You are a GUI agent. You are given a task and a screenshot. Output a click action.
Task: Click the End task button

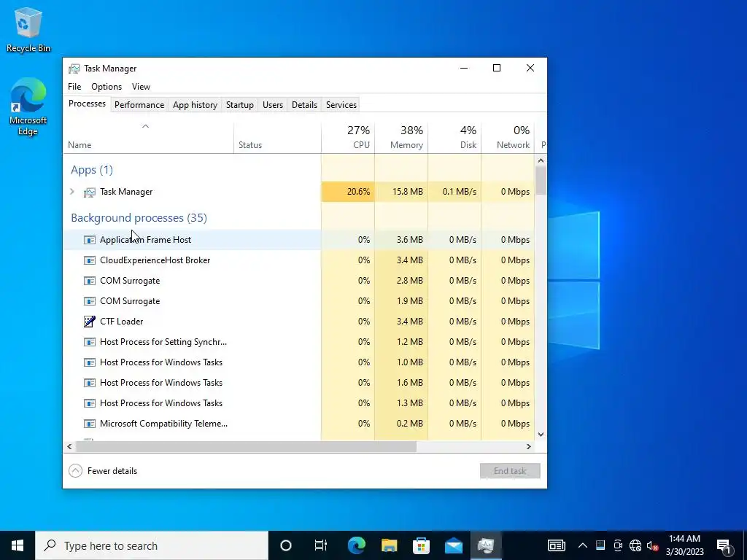(510, 471)
